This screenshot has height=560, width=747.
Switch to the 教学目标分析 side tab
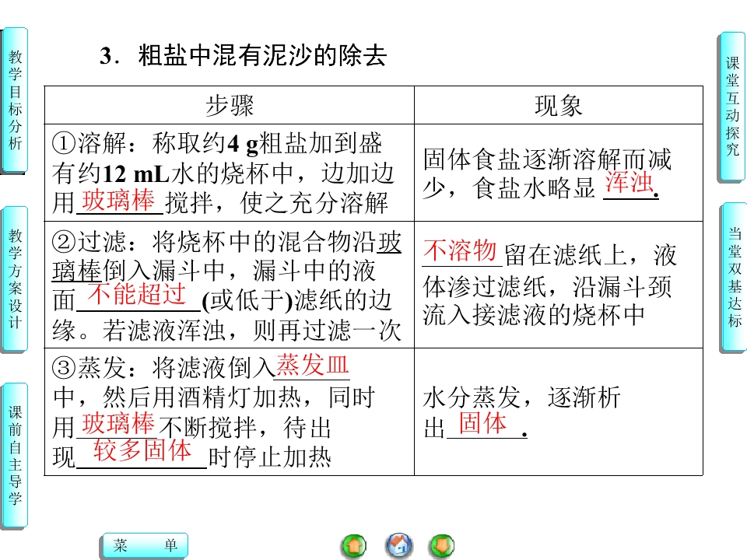pos(16,100)
